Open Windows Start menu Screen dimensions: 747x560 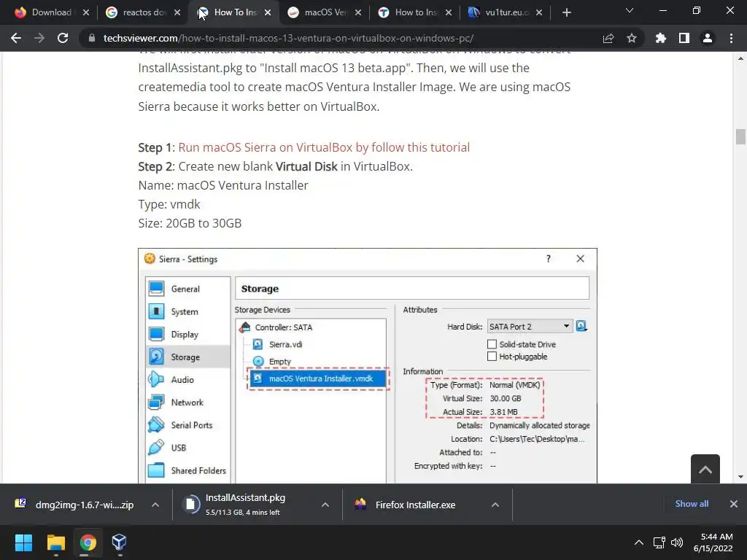click(23, 542)
